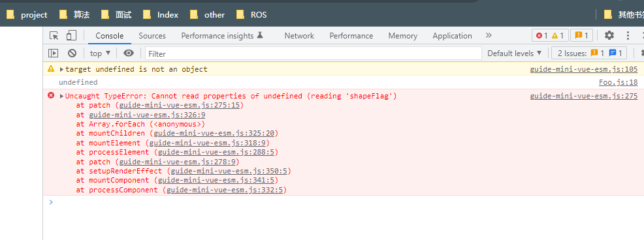The image size is (644, 240).
Task: Open DevTools settings gear icon
Action: pyautogui.click(x=609, y=36)
